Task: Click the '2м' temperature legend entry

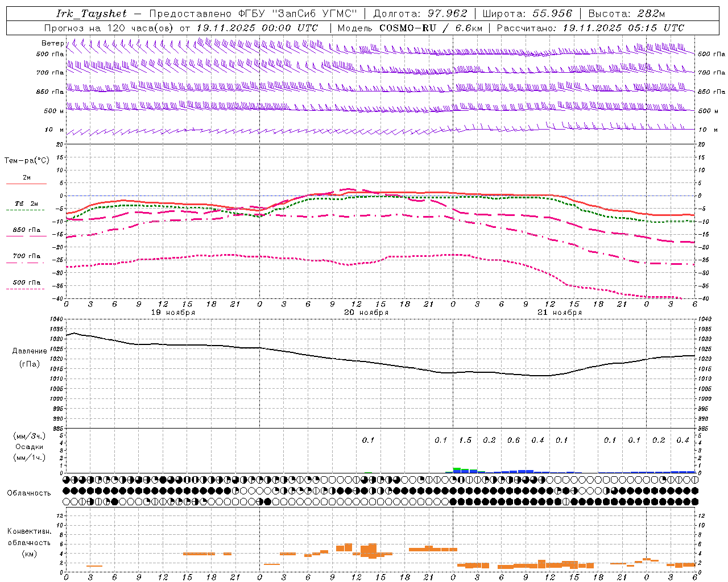Action: click(x=27, y=177)
